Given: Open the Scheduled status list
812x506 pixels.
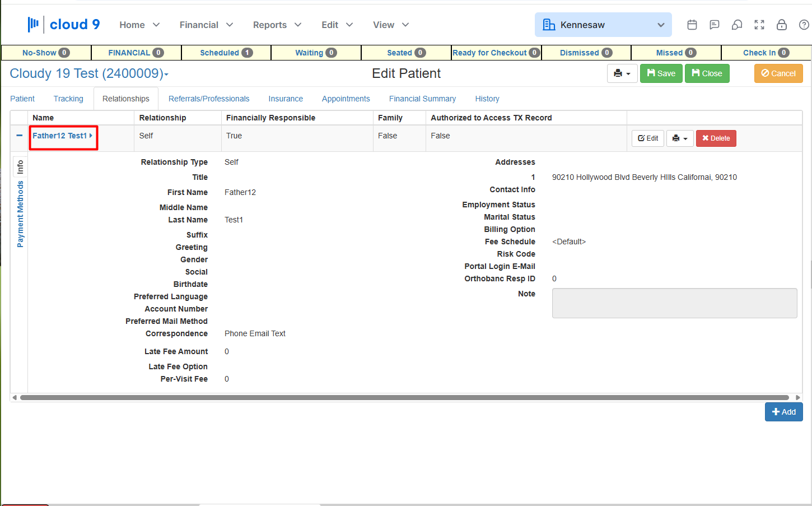Looking at the screenshot, I should tap(226, 53).
